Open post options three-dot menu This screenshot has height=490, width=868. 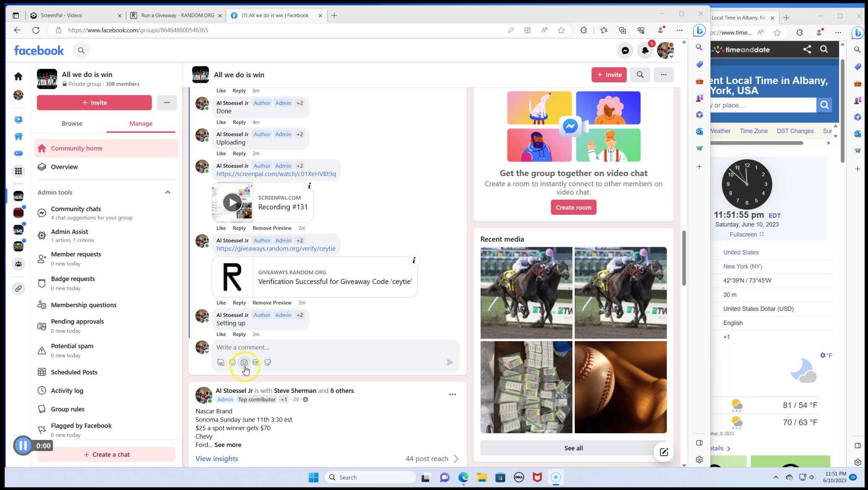pos(452,394)
